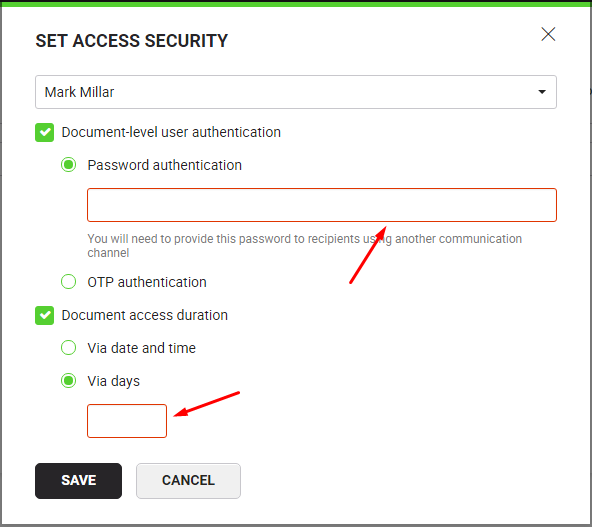Click the OTP authentication label text
This screenshot has width=592, height=527.
[x=147, y=282]
